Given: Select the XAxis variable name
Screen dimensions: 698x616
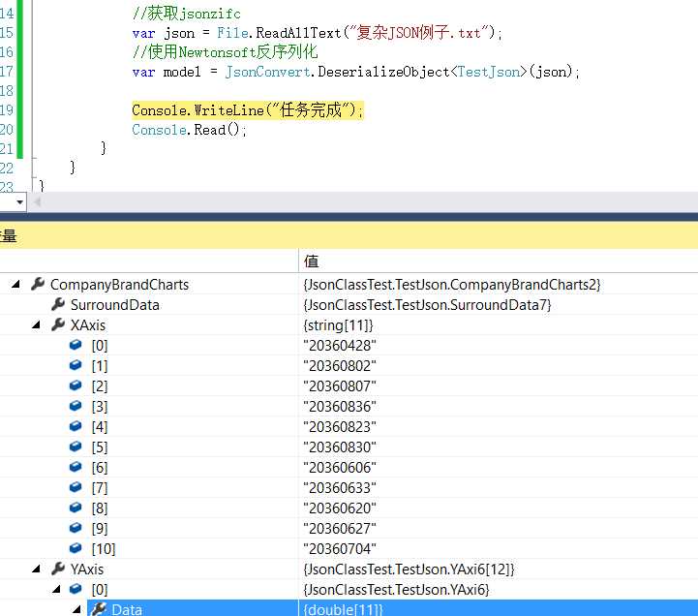Looking at the screenshot, I should point(88,325).
